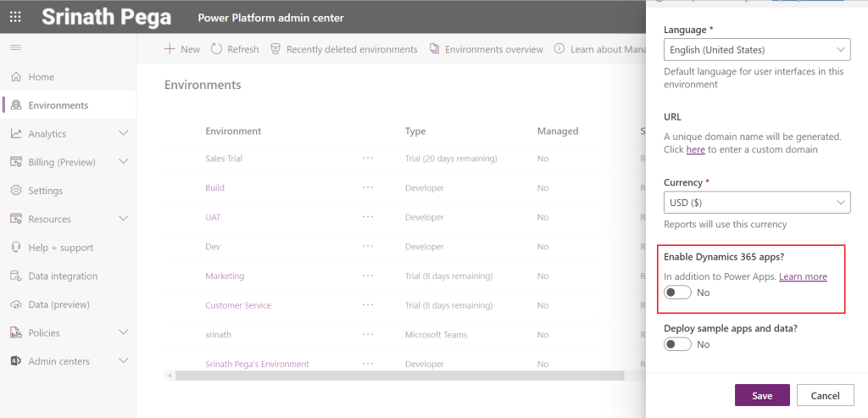Click the Home icon in sidebar
Image resolution: width=868 pixels, height=418 pixels.
click(16, 77)
